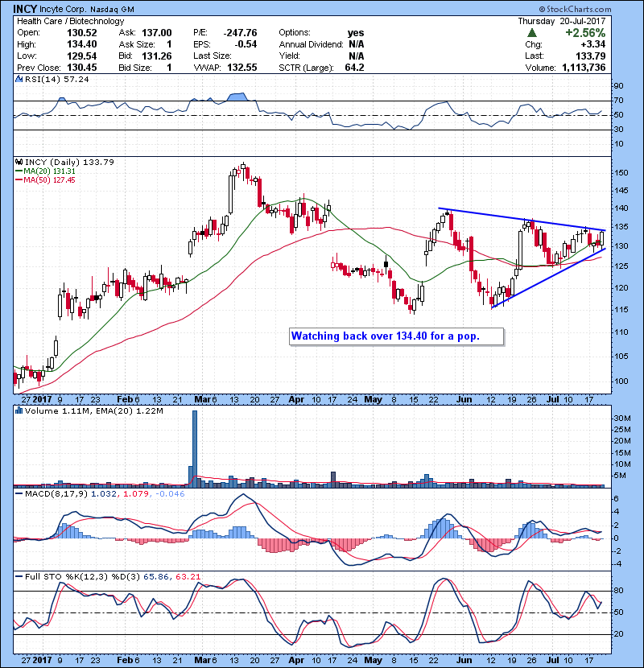Click the INCY ticker symbol in header
644x668 pixels.
point(24,9)
